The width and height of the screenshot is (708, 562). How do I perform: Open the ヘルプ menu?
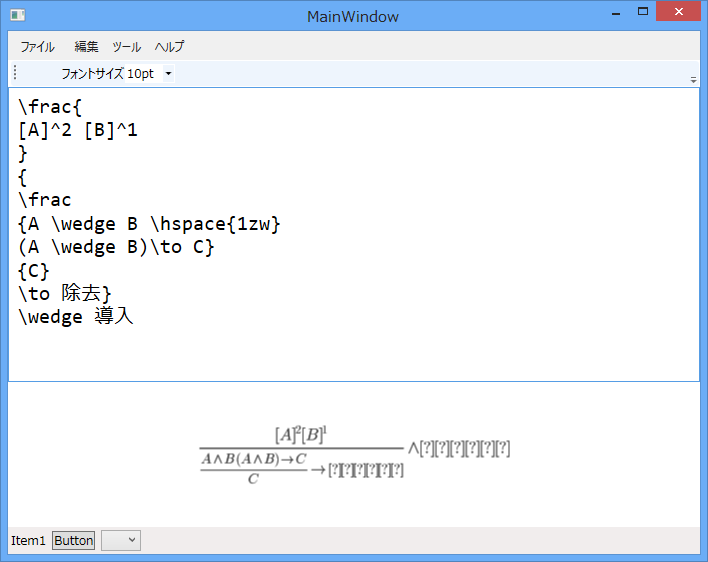[x=169, y=46]
